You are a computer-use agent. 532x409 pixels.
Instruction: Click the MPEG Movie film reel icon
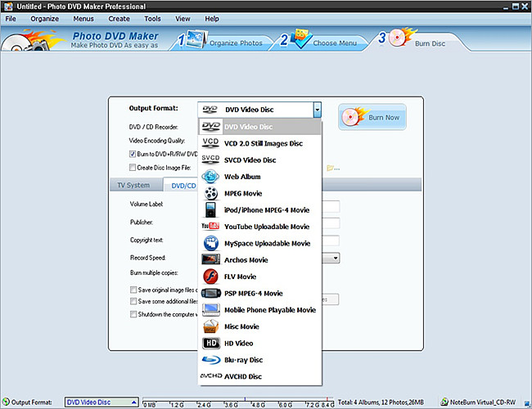pyautogui.click(x=210, y=193)
